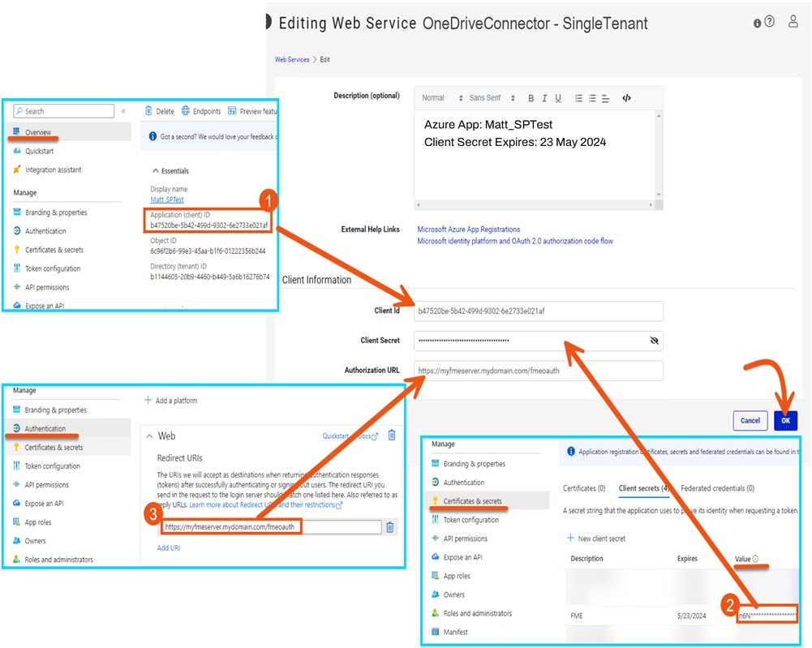Open Microsoft Azure App Registrations link
The width and height of the screenshot is (812, 648).
tap(469, 230)
